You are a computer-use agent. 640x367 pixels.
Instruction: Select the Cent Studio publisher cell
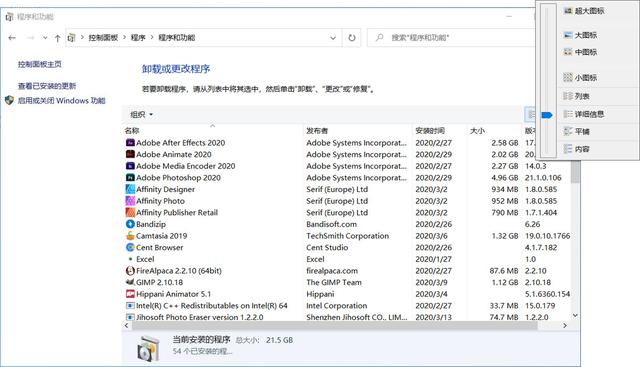click(x=327, y=247)
